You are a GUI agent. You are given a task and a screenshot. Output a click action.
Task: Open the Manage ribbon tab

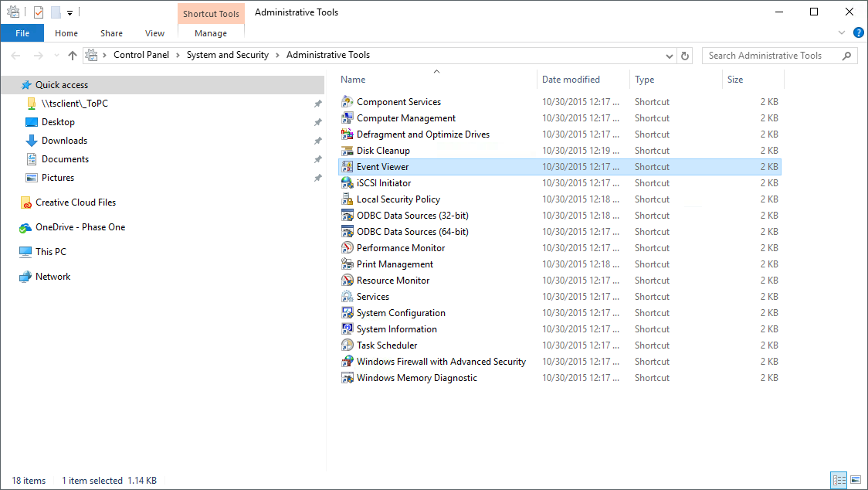[x=211, y=33]
